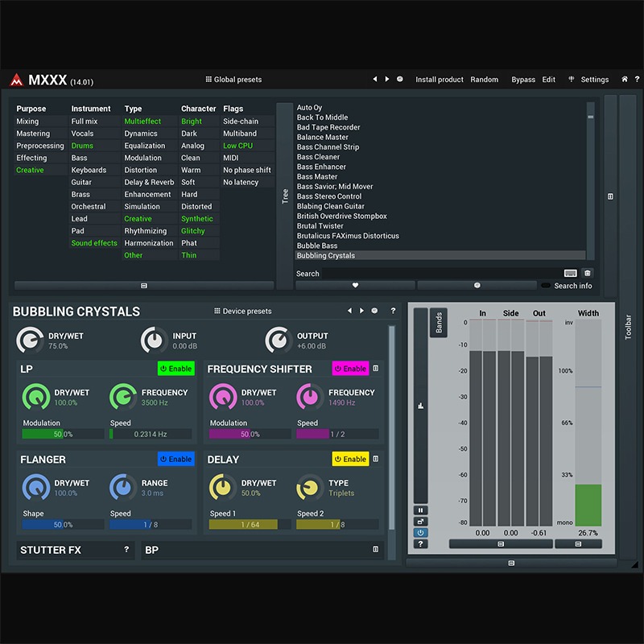Click the help question mark in top bar
The image size is (644, 644).
click(637, 79)
